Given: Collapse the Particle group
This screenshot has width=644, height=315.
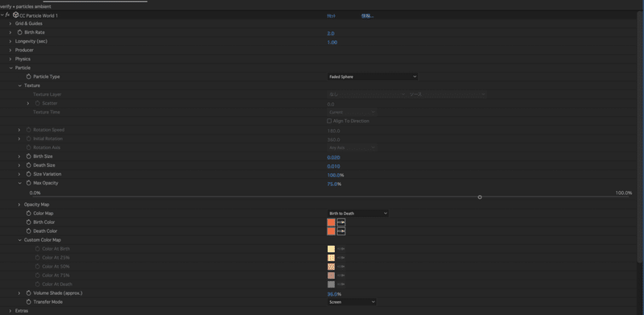Looking at the screenshot, I should tap(10, 68).
